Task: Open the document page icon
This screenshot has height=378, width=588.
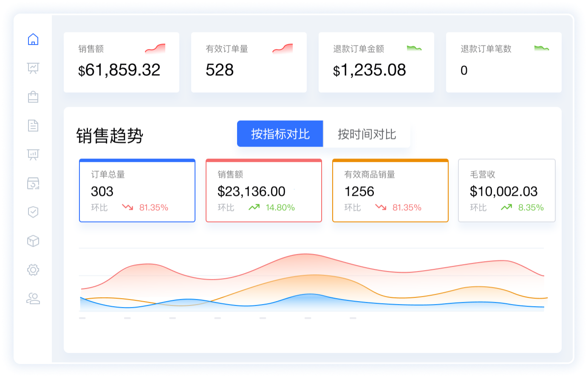Action: coord(33,126)
